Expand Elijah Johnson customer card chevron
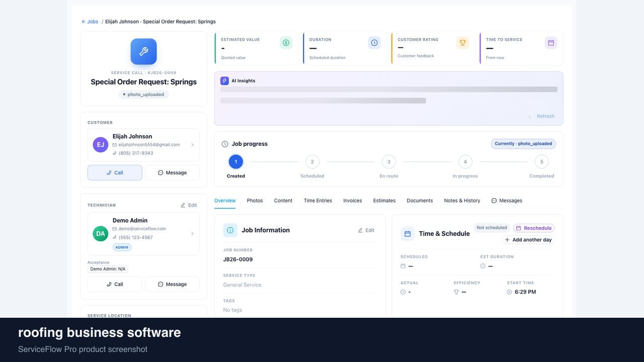The width and height of the screenshot is (644, 362). [x=192, y=145]
